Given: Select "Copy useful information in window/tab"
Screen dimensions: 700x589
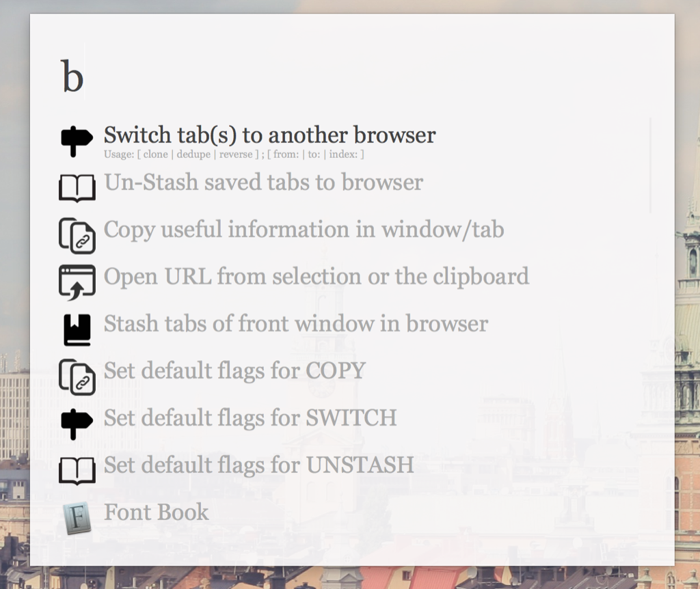Looking at the screenshot, I should [304, 230].
